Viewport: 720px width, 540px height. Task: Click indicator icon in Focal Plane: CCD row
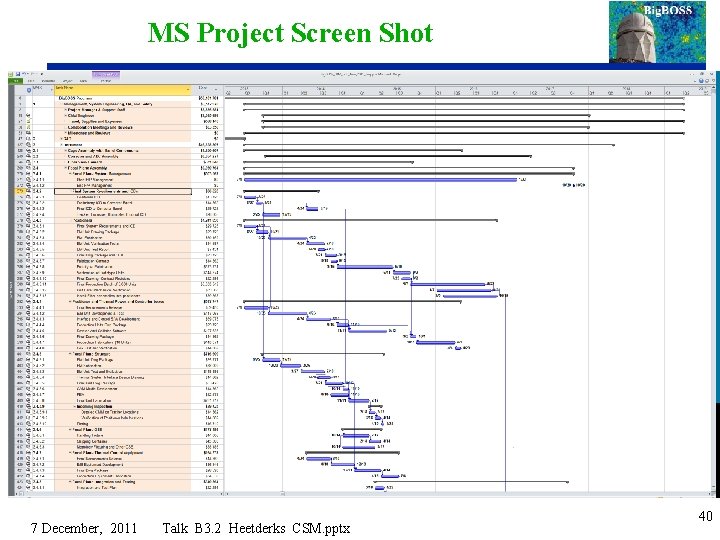click(28, 429)
